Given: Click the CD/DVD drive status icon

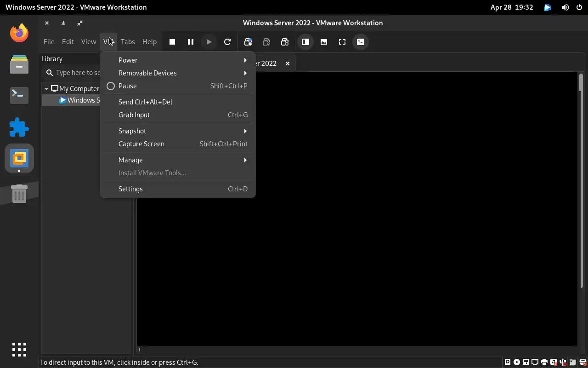Looking at the screenshot, I should tap(517, 362).
